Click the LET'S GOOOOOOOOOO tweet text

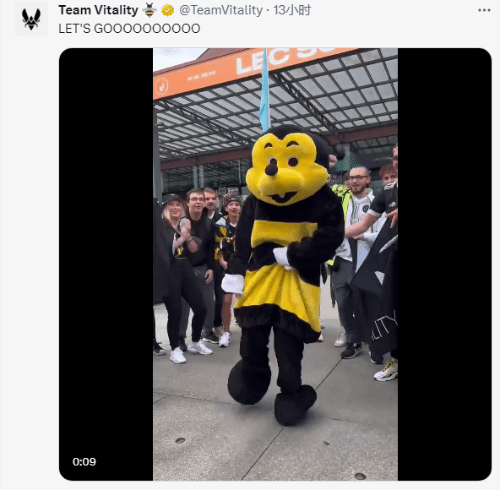pos(129,29)
